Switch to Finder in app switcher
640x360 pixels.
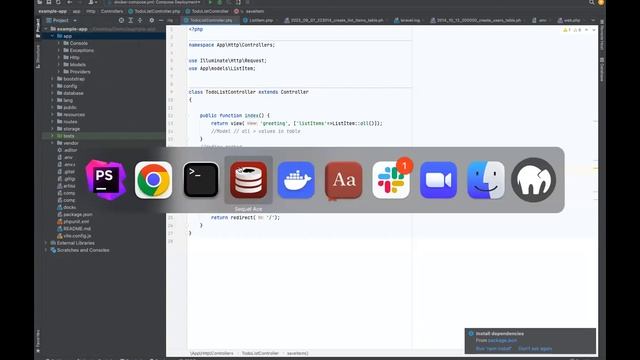[x=486, y=180]
